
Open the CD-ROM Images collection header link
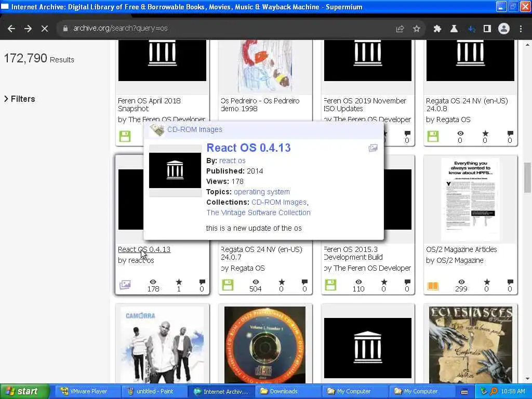(195, 129)
